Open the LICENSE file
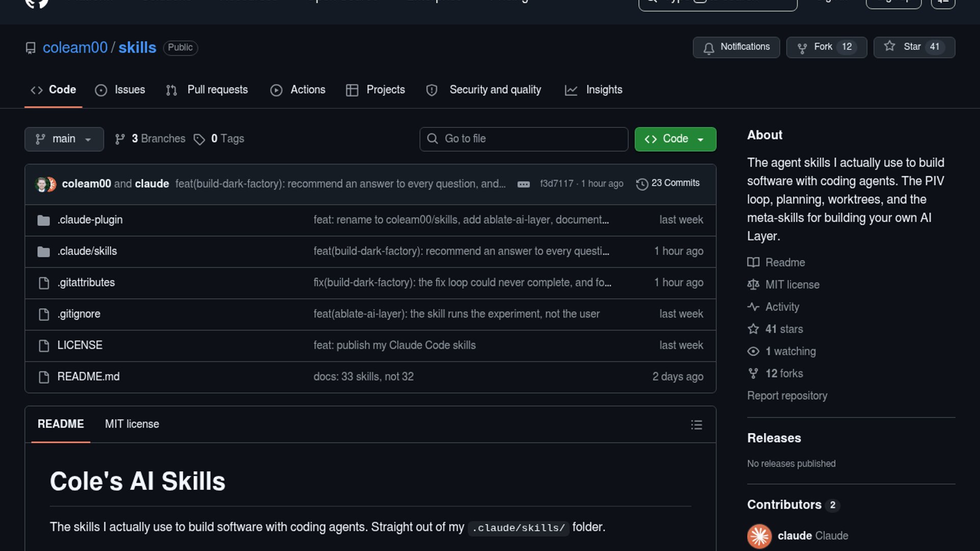Image resolution: width=980 pixels, height=551 pixels. point(80,345)
